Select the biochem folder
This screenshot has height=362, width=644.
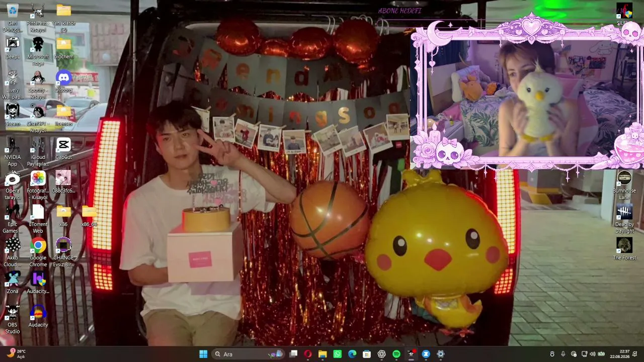click(x=63, y=48)
